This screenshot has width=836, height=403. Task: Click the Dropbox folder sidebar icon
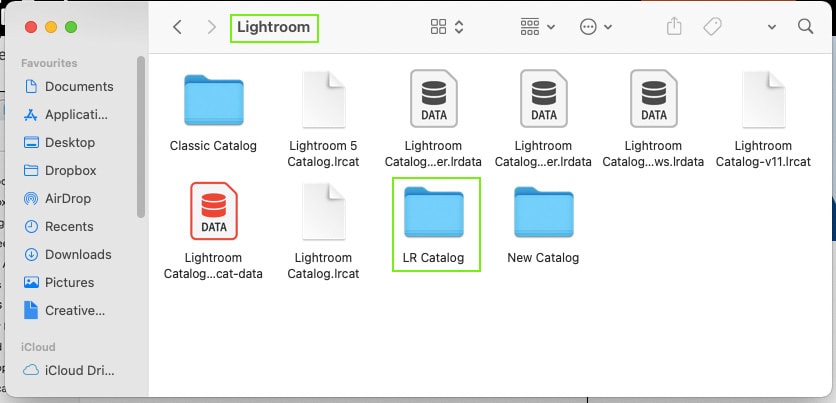pos(31,171)
